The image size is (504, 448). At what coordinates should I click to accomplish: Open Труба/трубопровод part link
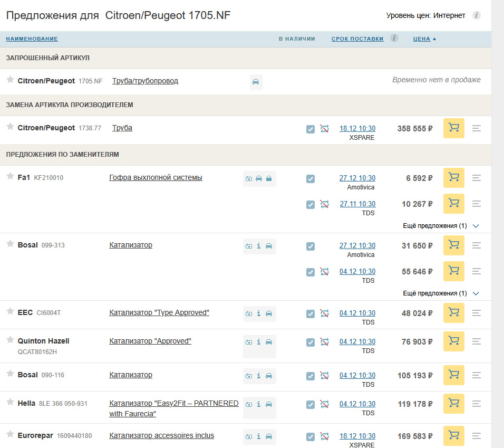pyautogui.click(x=145, y=81)
